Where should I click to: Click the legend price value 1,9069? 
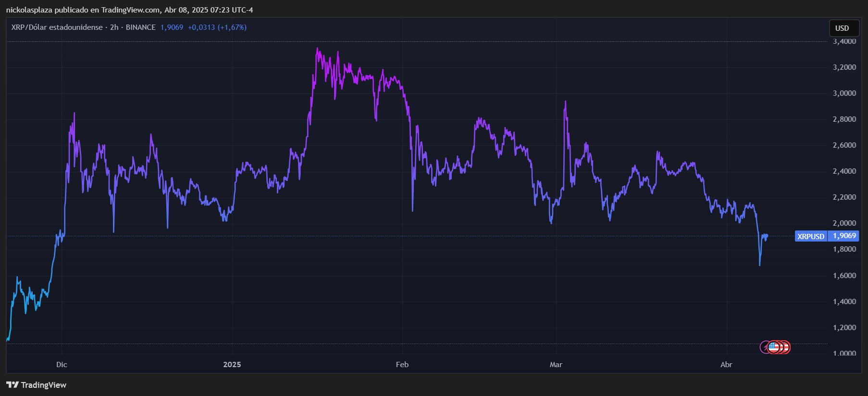[172, 27]
